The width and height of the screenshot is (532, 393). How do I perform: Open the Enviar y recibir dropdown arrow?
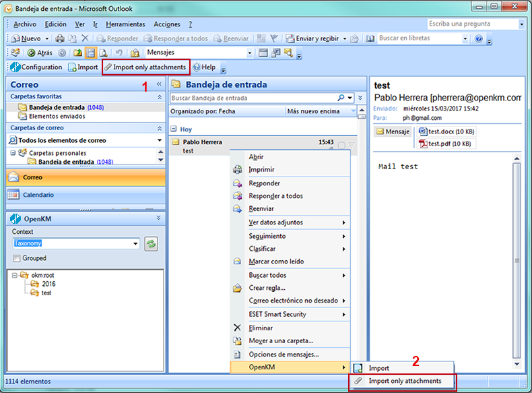345,38
